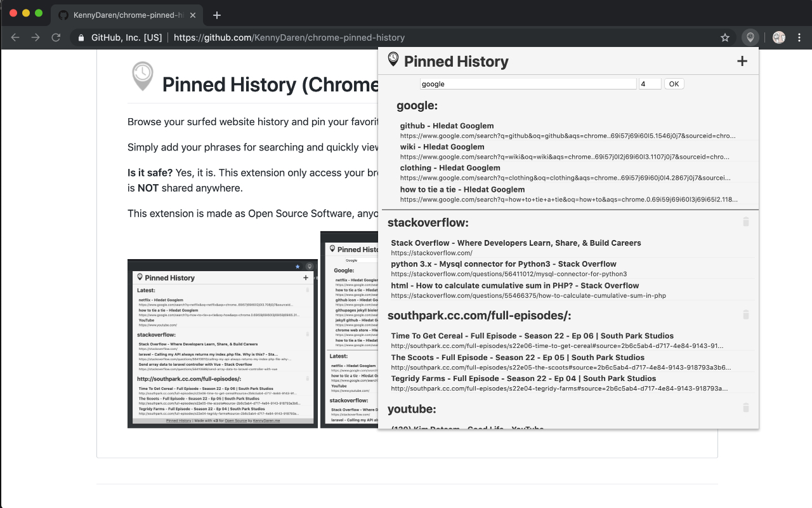Image resolution: width=812 pixels, height=508 pixels.
Task: Delete the stackoverflow pinned section
Action: [746, 222]
